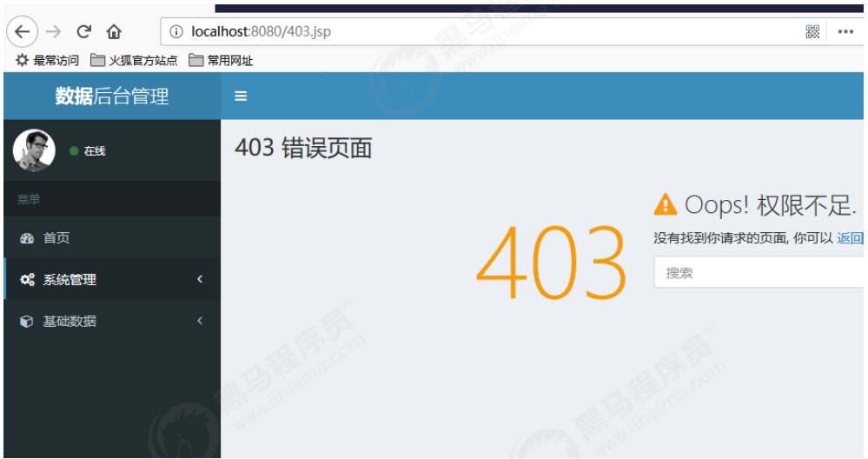Click the 数据后台管理 logo title
Image resolution: width=868 pixels, height=459 pixels.
[112, 96]
